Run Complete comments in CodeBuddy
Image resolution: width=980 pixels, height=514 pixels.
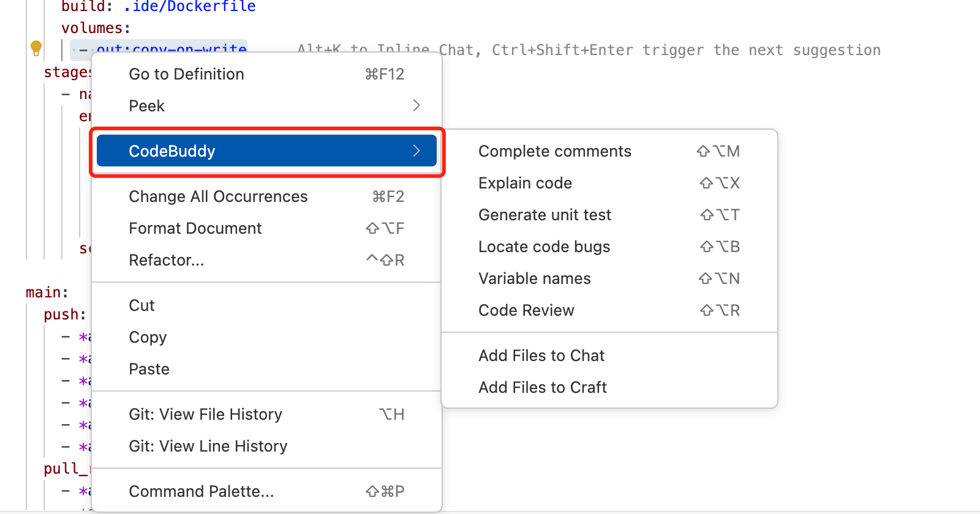point(609,151)
